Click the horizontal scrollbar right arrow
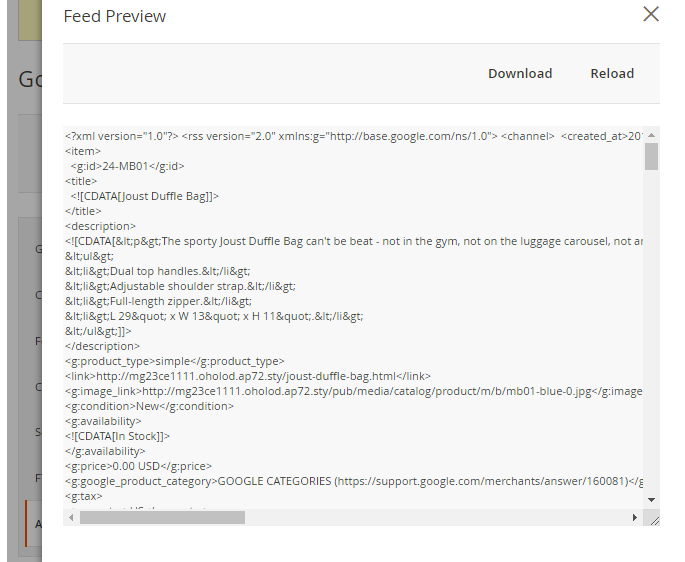Image resolution: width=685 pixels, height=562 pixels. pos(634,517)
